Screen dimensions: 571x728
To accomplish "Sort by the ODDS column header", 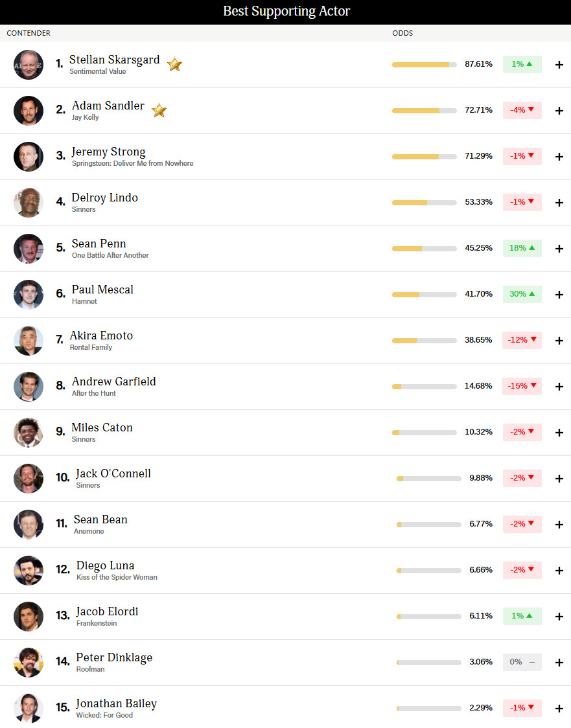I will 402,33.
